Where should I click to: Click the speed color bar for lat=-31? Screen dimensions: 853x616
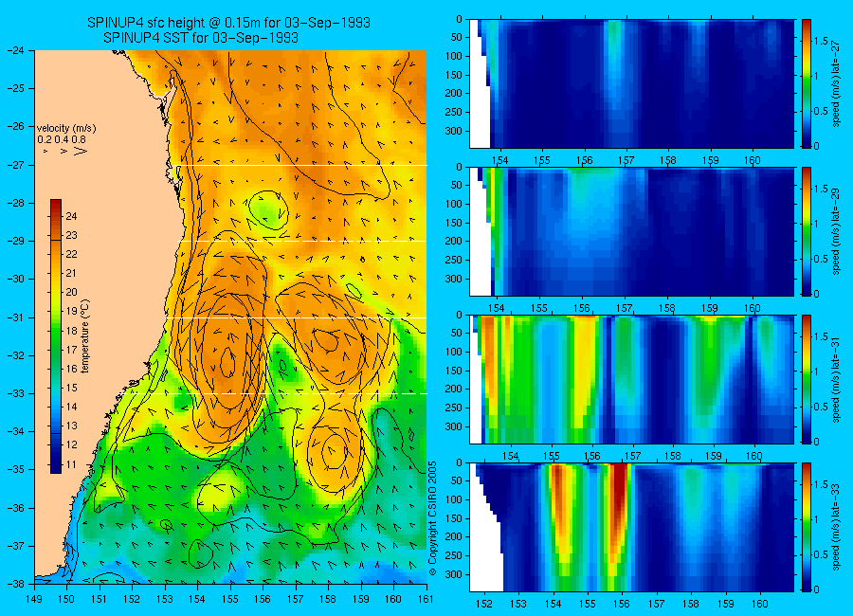pos(807,379)
